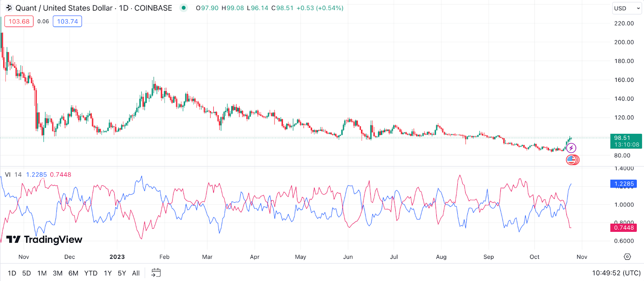Select the 1M time range
The image size is (644, 281).
click(42, 273)
